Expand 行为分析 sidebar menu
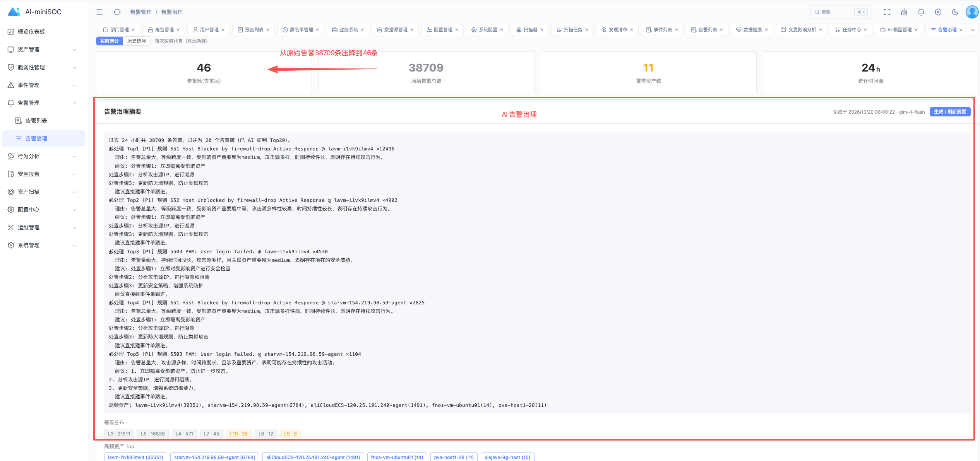The width and height of the screenshot is (980, 461). [43, 156]
